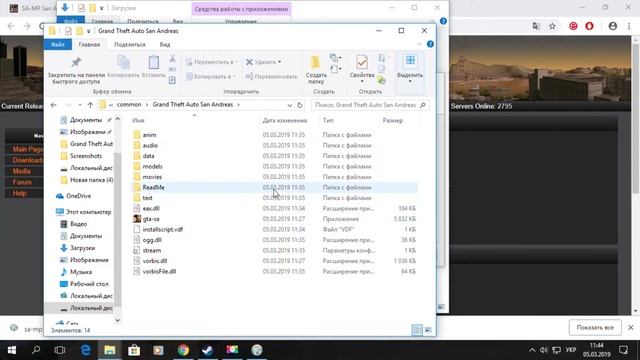Open the File tab in explorer
Image resolution: width=640 pixels, height=360 pixels.
(58, 44)
